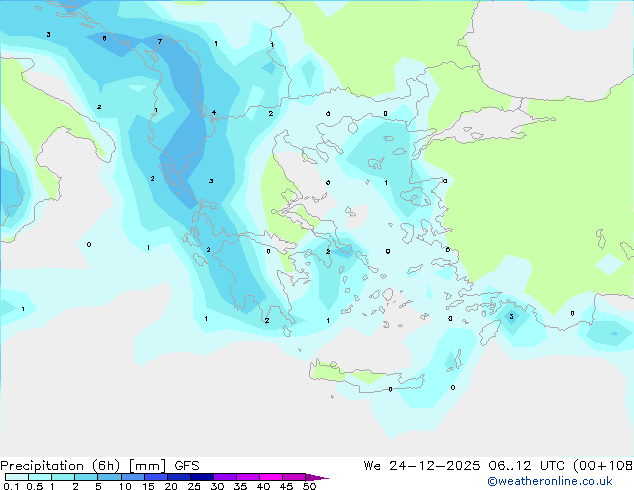Click the 'Precipitation (6h)' title text

click(60, 466)
